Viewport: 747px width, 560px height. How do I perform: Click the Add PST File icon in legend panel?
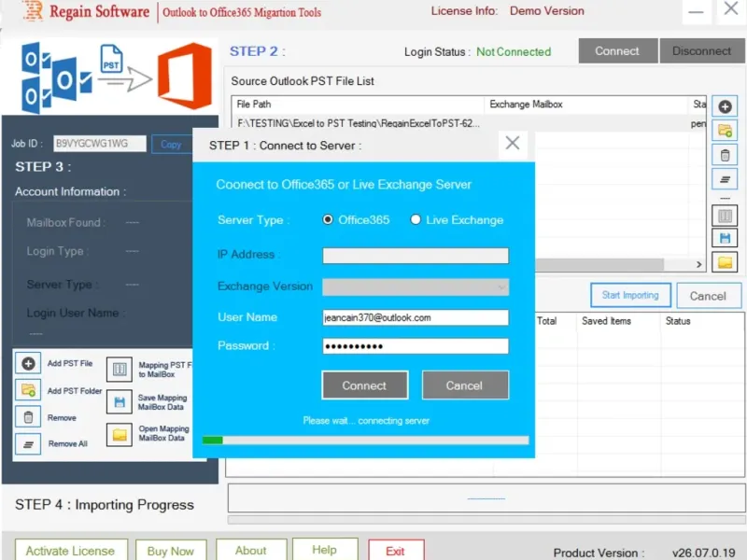click(x=28, y=363)
